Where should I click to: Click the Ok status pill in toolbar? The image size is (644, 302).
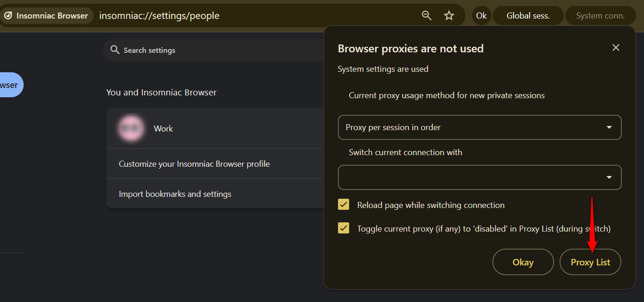[x=481, y=16]
